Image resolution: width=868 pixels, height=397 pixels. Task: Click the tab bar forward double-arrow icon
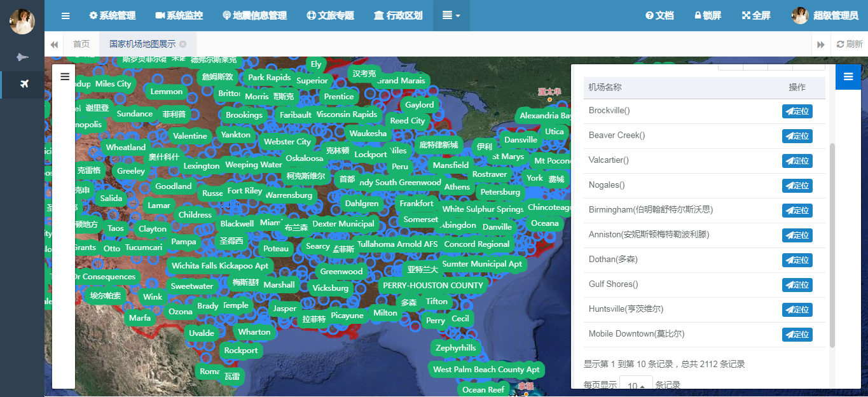821,45
